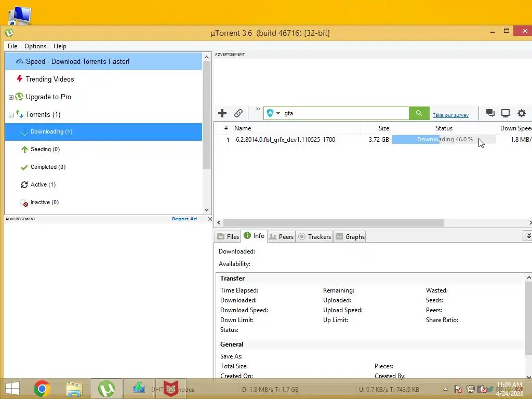Open the Windows Start button

click(x=12, y=389)
